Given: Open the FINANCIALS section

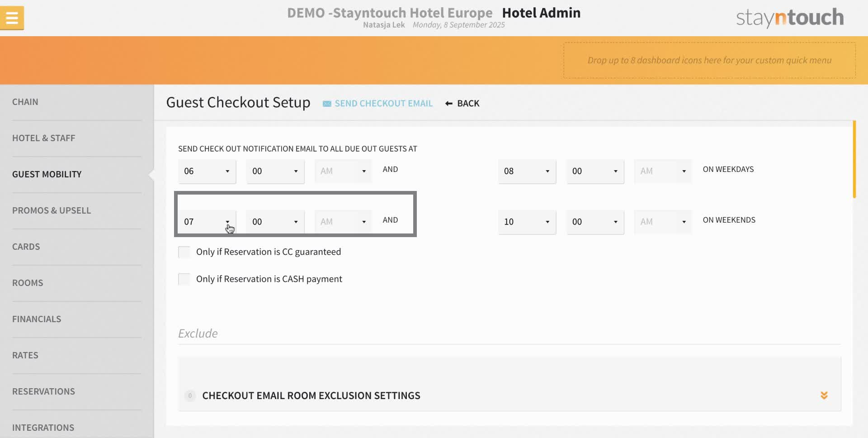Looking at the screenshot, I should pyautogui.click(x=37, y=319).
